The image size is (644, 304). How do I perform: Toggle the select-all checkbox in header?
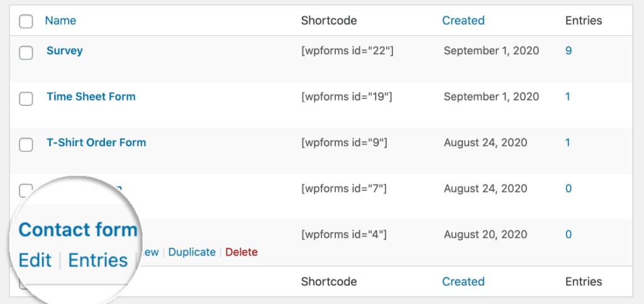[26, 22]
